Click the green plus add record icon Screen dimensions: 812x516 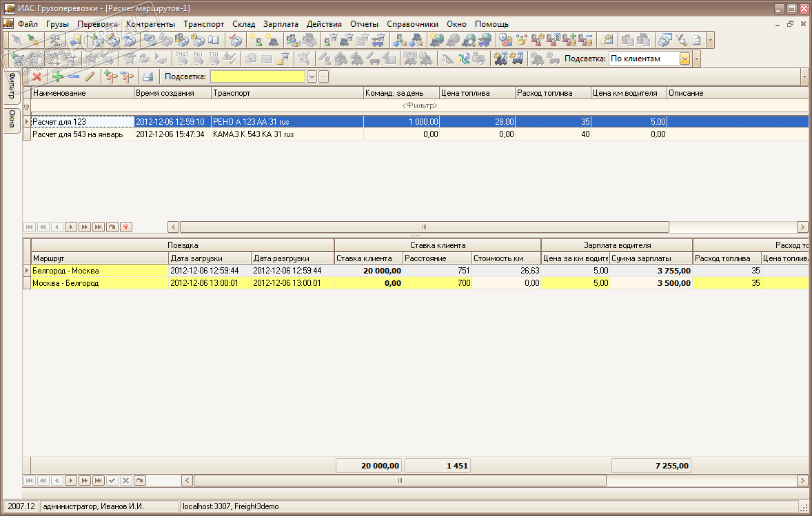pos(57,76)
